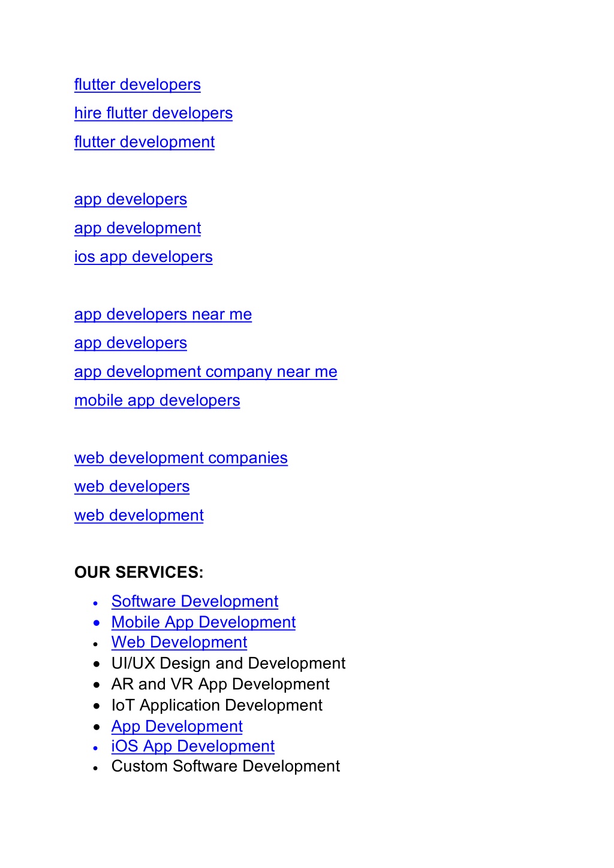This screenshot has height=868, width=614.
Task: Open the "flutter developers" link
Action: [x=137, y=85]
